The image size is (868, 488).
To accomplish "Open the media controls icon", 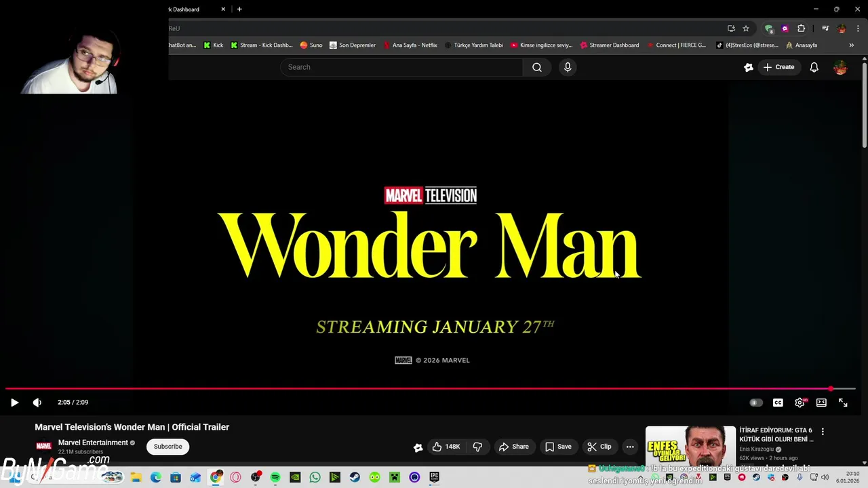I will [x=825, y=28].
